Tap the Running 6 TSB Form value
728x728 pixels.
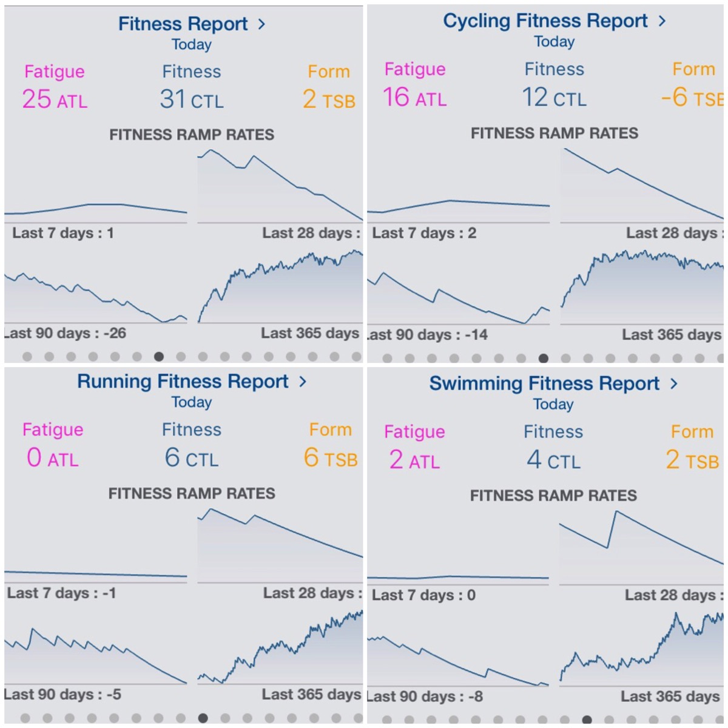click(330, 458)
